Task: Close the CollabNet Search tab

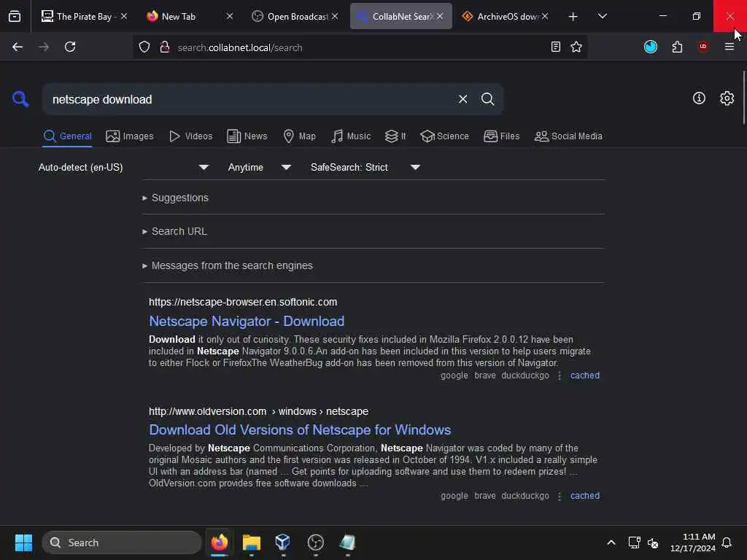Action: pos(440,16)
